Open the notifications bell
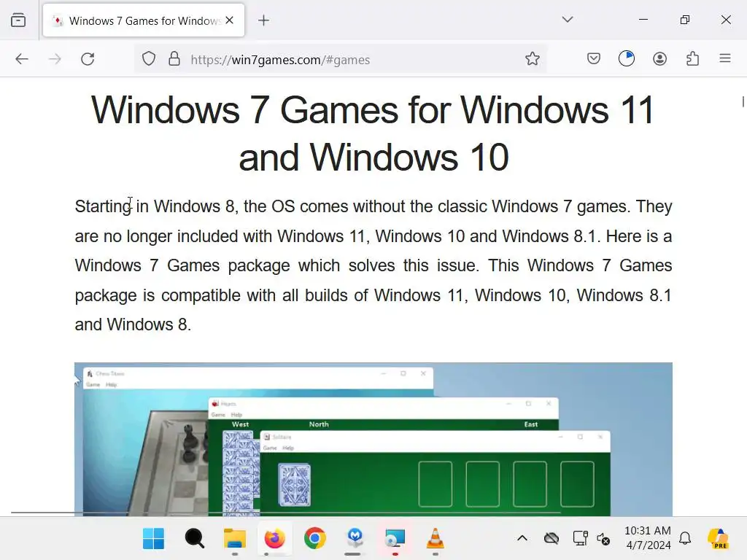This screenshot has width=747, height=560. [x=685, y=539]
